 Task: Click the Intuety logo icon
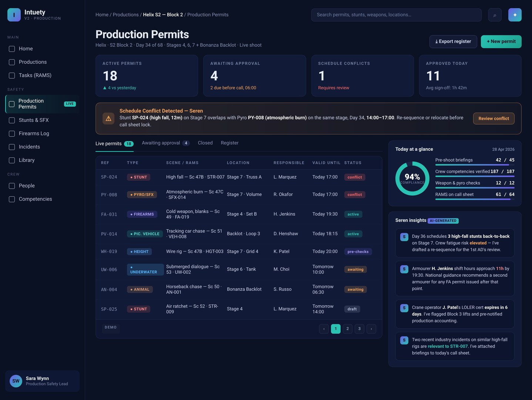[x=14, y=15]
